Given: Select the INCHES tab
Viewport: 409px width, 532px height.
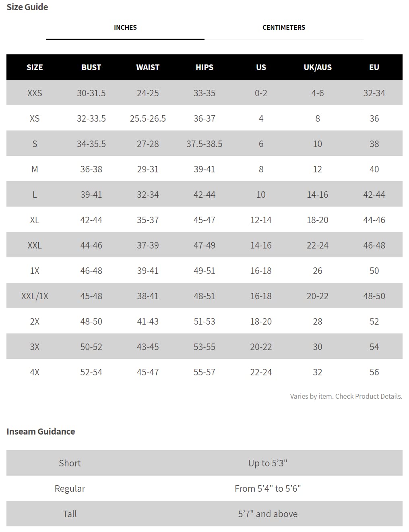Looking at the screenshot, I should [x=125, y=27].
